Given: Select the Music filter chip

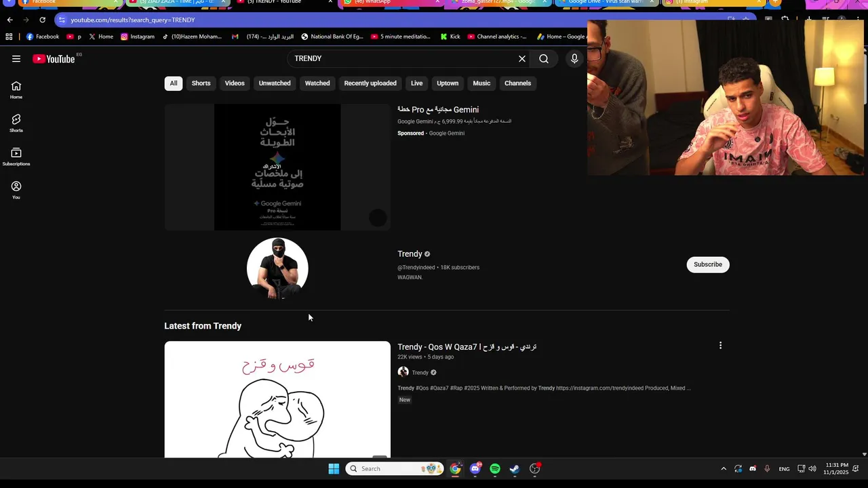Looking at the screenshot, I should [x=481, y=83].
